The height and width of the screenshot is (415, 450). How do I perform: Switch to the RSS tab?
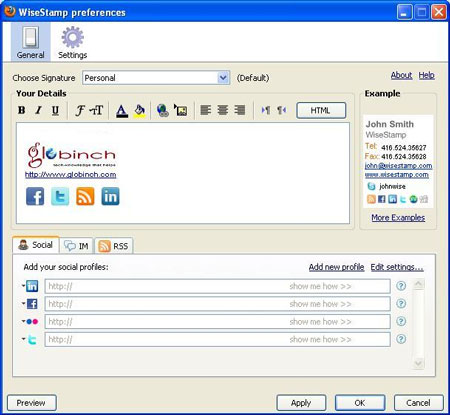coord(114,246)
